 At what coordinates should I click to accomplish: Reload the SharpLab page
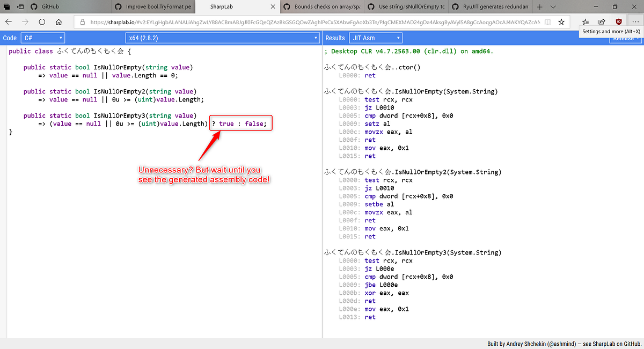[x=41, y=22]
